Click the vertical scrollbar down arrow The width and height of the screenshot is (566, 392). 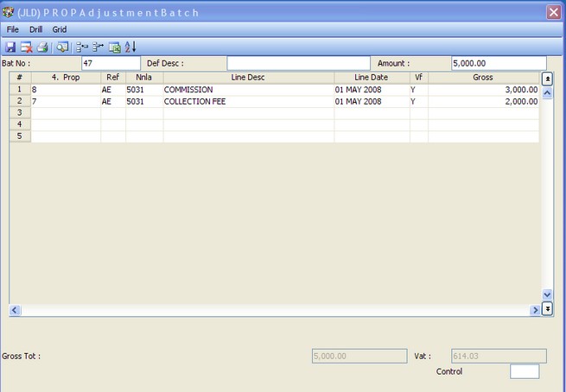pos(547,295)
